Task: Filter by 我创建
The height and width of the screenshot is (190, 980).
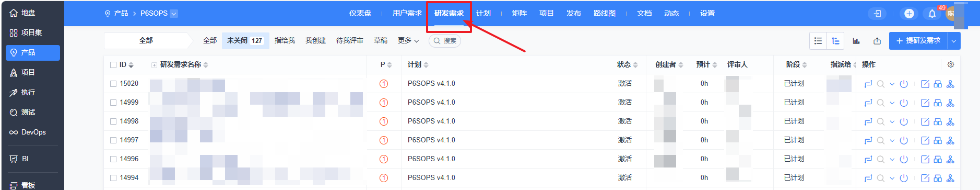Action: coord(315,41)
